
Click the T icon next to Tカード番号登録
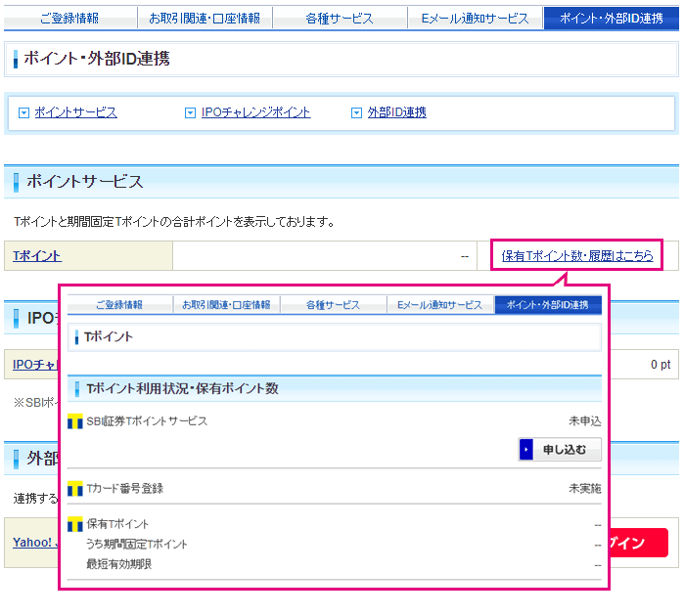(75, 489)
